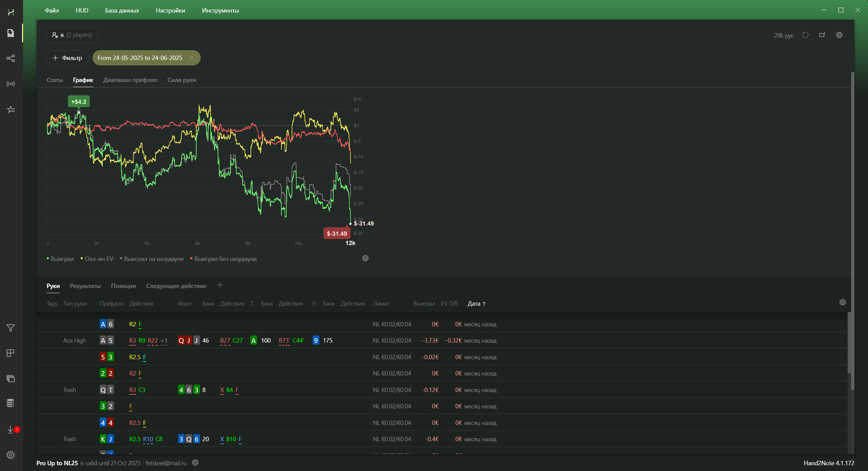Open the HUD menu
Screen dimensions: 868x471
[x=82, y=11]
